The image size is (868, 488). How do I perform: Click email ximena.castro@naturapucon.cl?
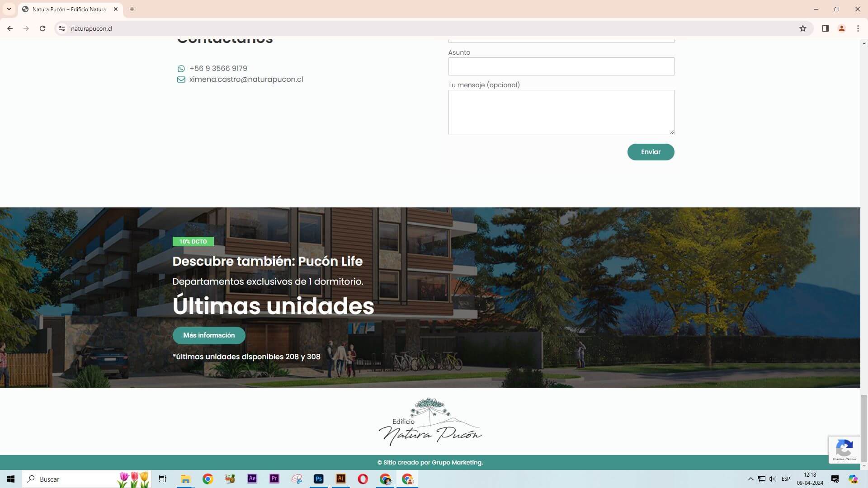pos(246,80)
